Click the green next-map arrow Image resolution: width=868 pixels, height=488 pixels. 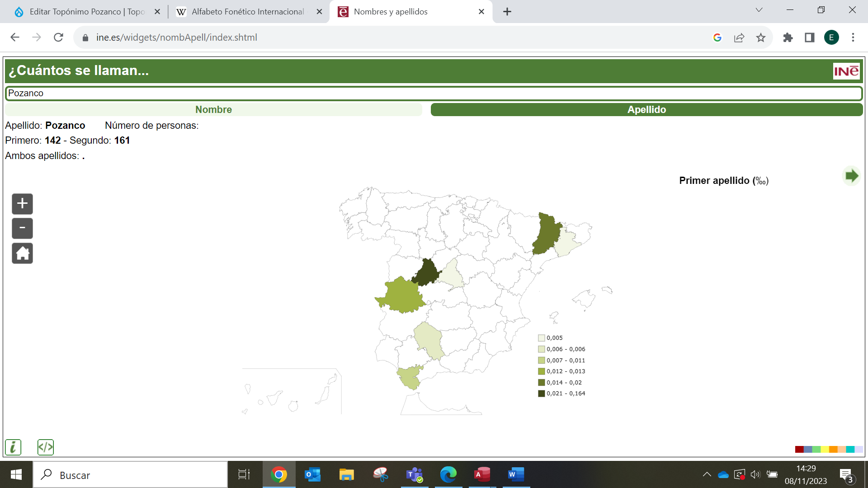click(x=851, y=176)
